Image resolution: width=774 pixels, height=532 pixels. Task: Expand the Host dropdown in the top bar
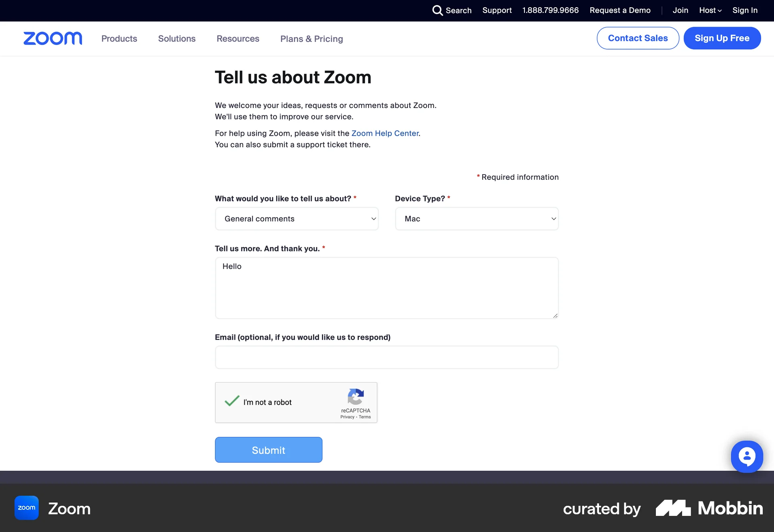click(x=710, y=10)
